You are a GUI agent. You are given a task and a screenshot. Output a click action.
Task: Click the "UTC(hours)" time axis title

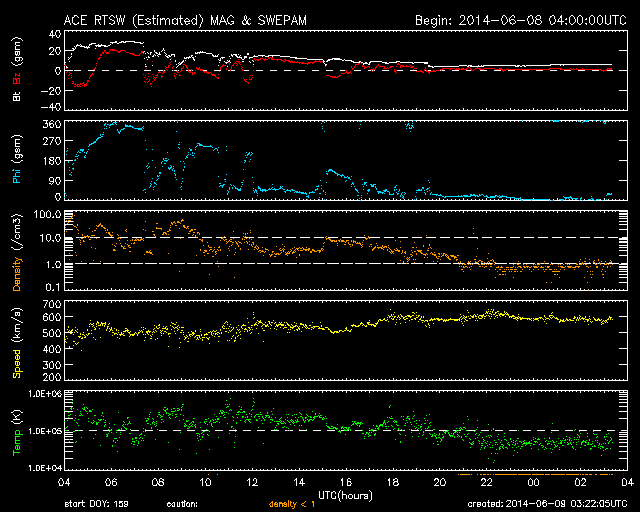(x=345, y=496)
